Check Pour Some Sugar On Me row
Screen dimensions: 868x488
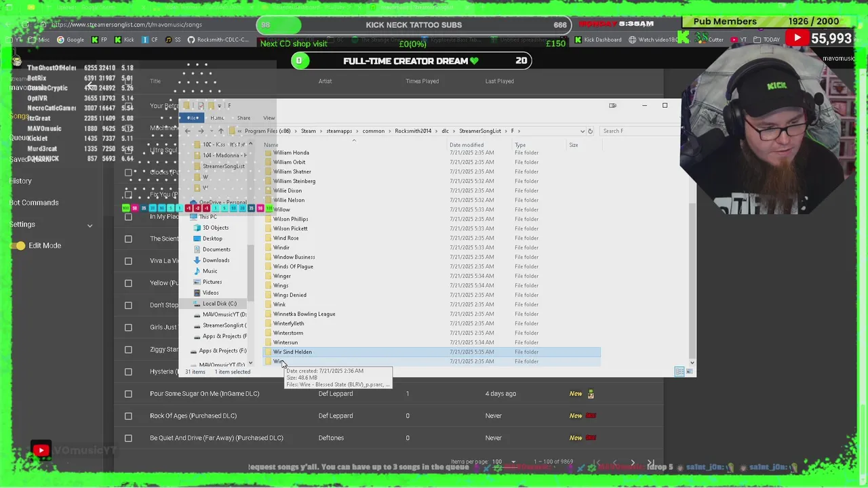(x=128, y=394)
